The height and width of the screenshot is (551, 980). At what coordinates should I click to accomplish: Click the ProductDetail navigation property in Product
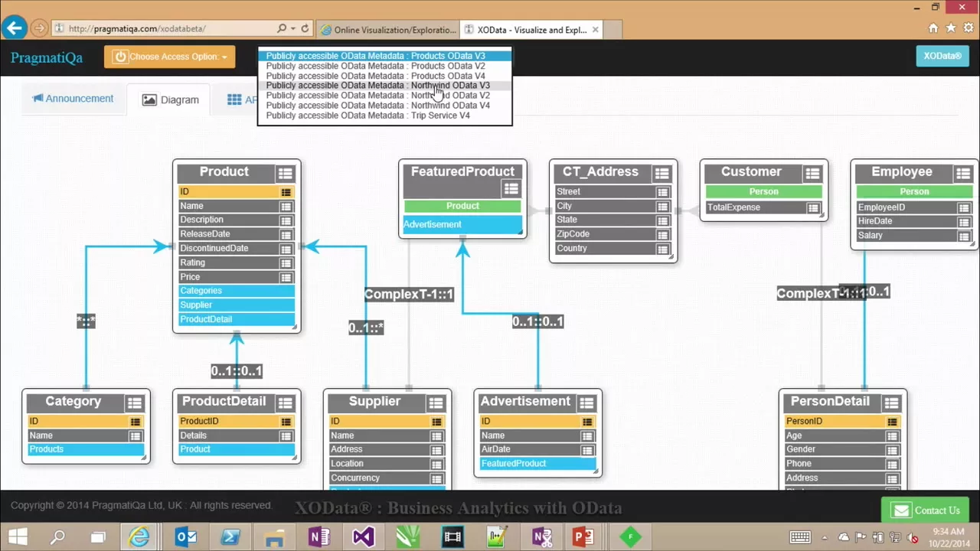(x=237, y=320)
